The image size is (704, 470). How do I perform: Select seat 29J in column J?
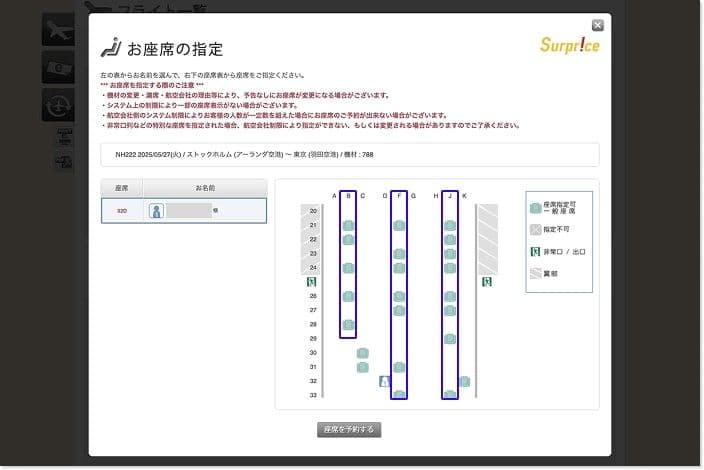click(450, 339)
